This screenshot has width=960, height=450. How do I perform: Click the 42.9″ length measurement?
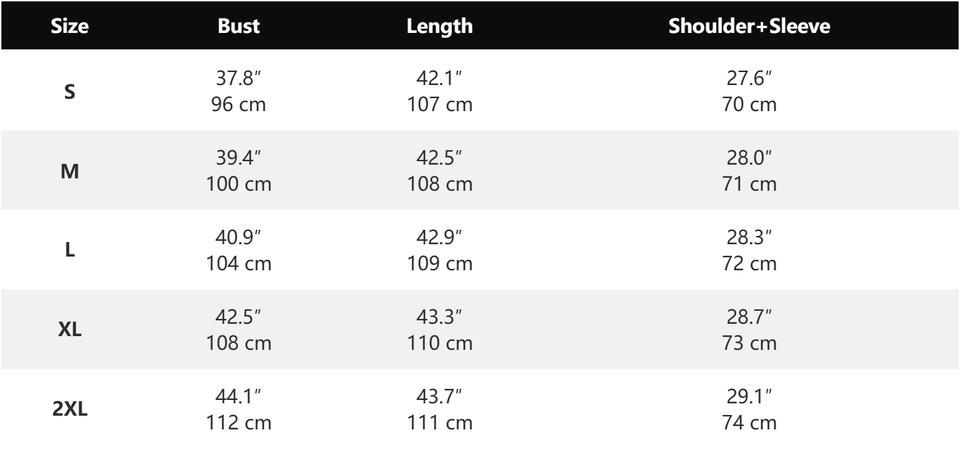coord(440,237)
